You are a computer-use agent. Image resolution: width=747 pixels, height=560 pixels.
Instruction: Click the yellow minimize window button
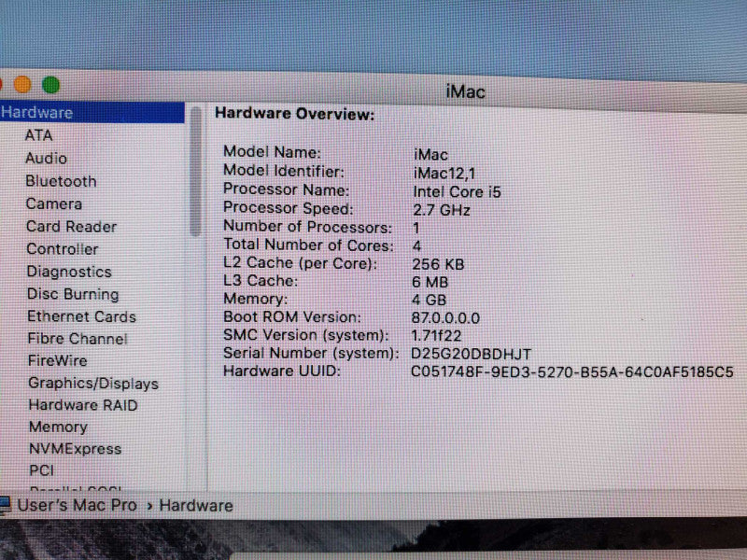pyautogui.click(x=22, y=85)
